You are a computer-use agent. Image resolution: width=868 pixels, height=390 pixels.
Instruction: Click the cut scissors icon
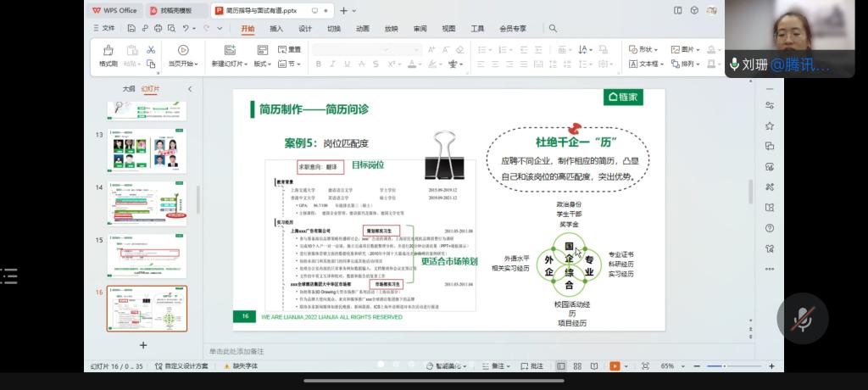151,50
